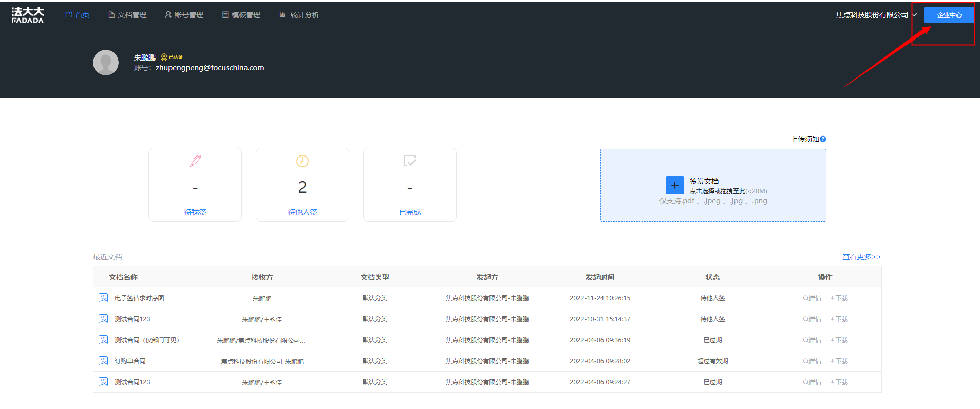This screenshot has height=409, width=980.
Task: Open the 待我签 link
Action: [195, 212]
